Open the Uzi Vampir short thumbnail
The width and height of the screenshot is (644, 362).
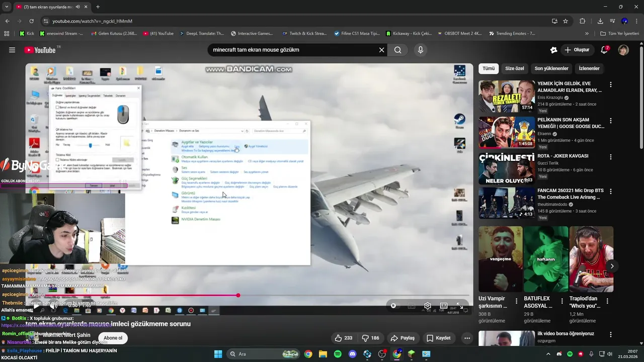tap(501, 259)
